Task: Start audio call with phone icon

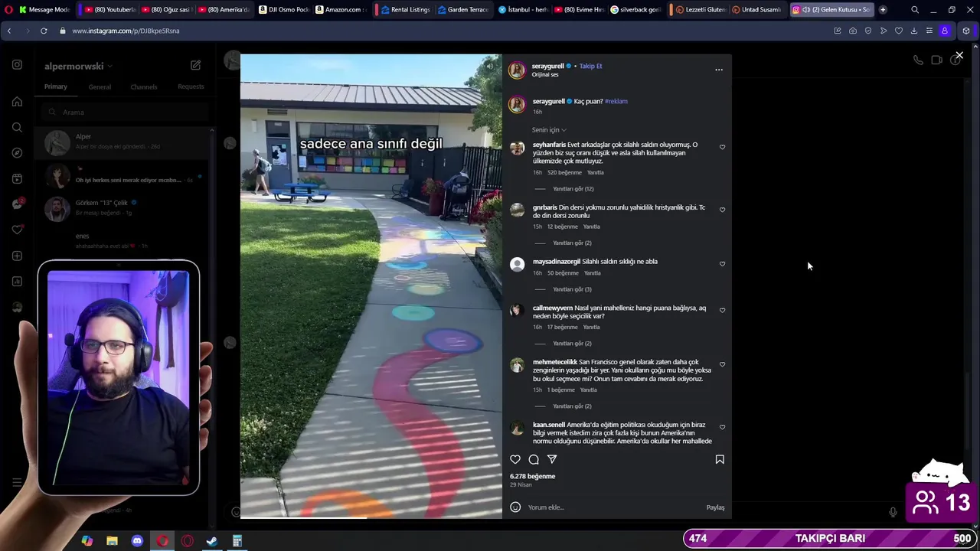Action: click(x=918, y=60)
